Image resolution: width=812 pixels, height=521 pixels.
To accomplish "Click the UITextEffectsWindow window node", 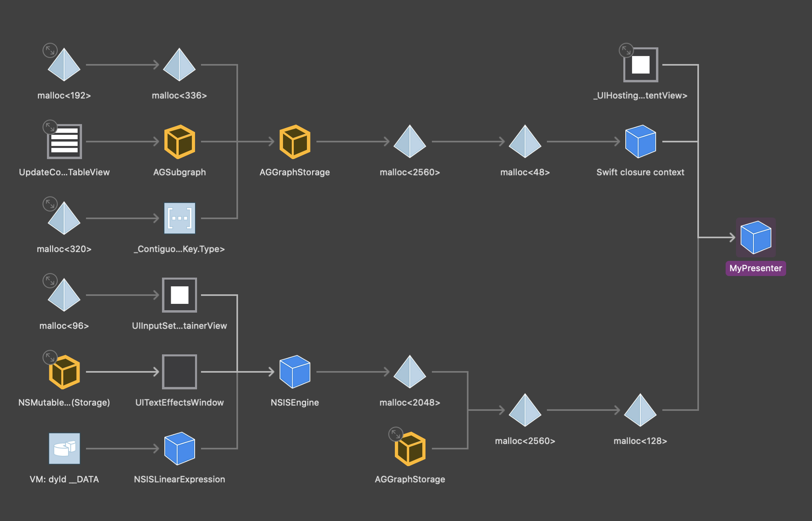I will point(180,371).
